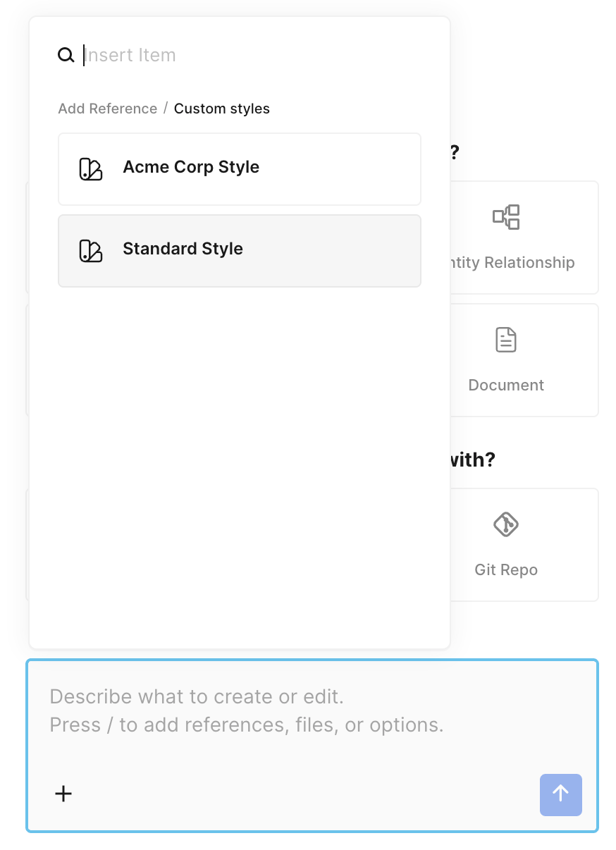Screen dimensions: 616x850
Task: Focus the describe what to create textbox
Action: (x=312, y=746)
